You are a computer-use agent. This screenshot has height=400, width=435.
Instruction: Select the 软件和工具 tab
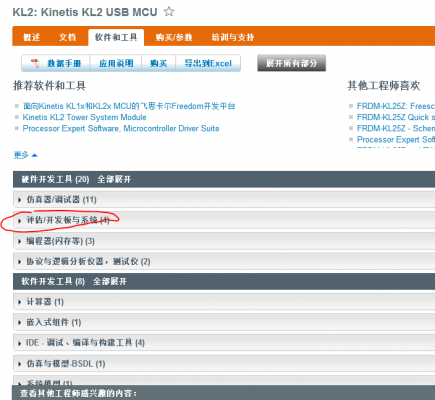(x=116, y=37)
